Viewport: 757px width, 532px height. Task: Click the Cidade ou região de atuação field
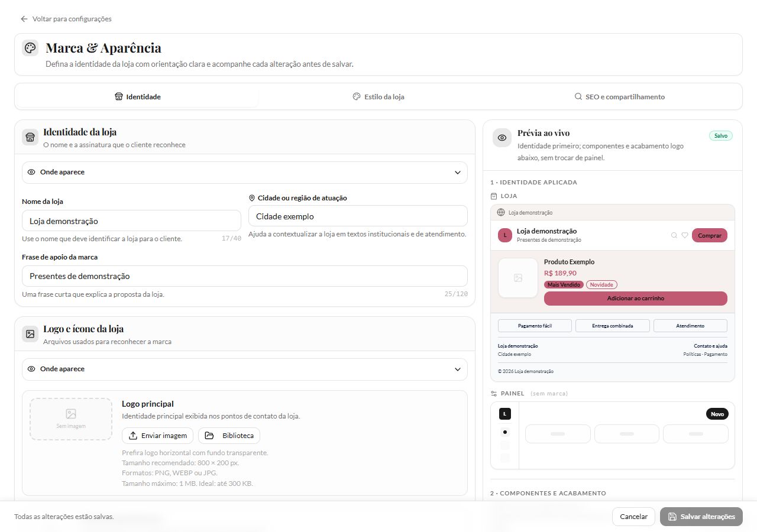coord(358,216)
